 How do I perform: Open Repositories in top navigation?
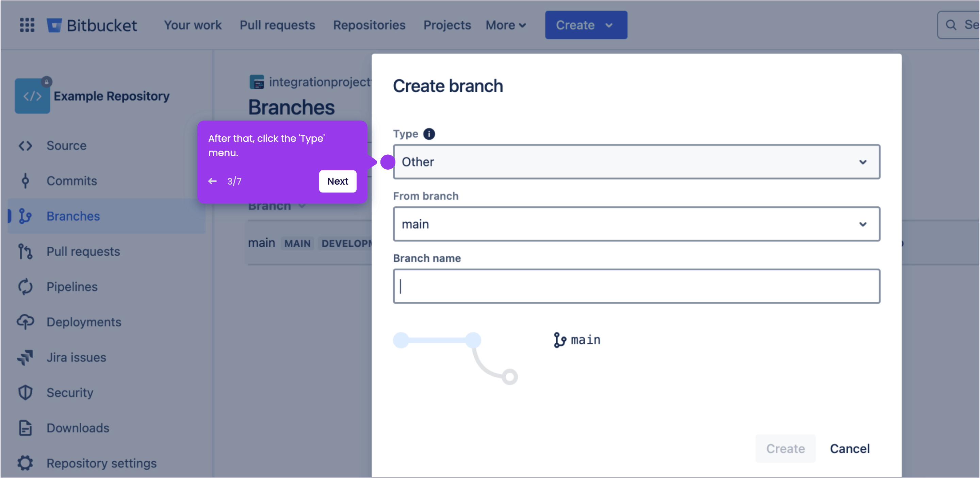(369, 25)
